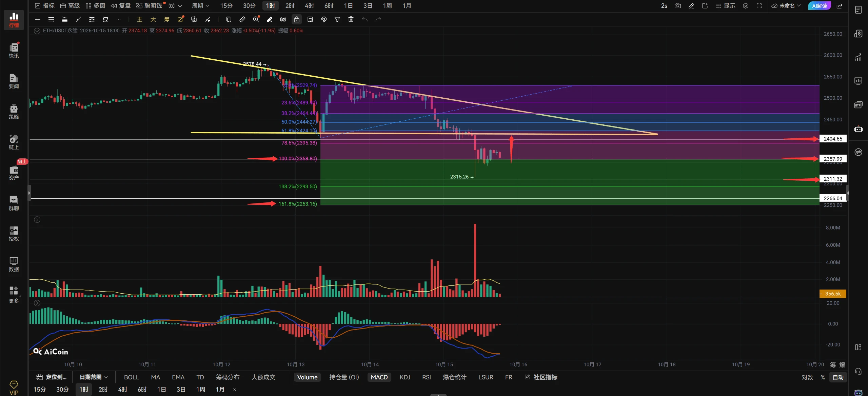Image resolution: width=868 pixels, height=396 pixels.
Task: Click the AI解读 button
Action: pos(820,6)
